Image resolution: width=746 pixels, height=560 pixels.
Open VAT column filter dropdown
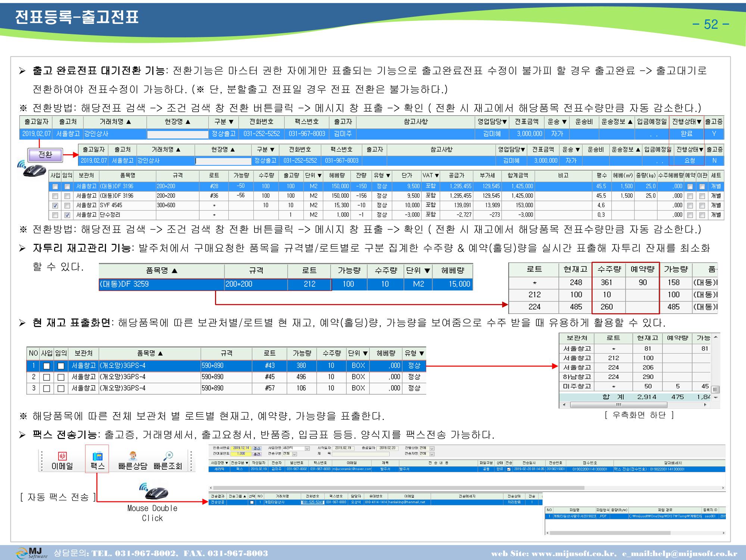tap(437, 175)
